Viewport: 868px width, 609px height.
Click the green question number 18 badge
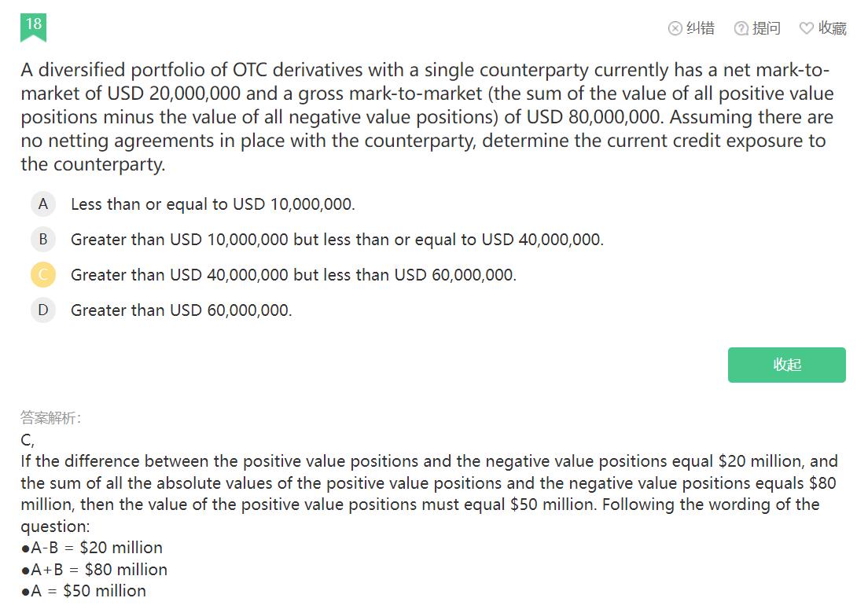coord(34,26)
